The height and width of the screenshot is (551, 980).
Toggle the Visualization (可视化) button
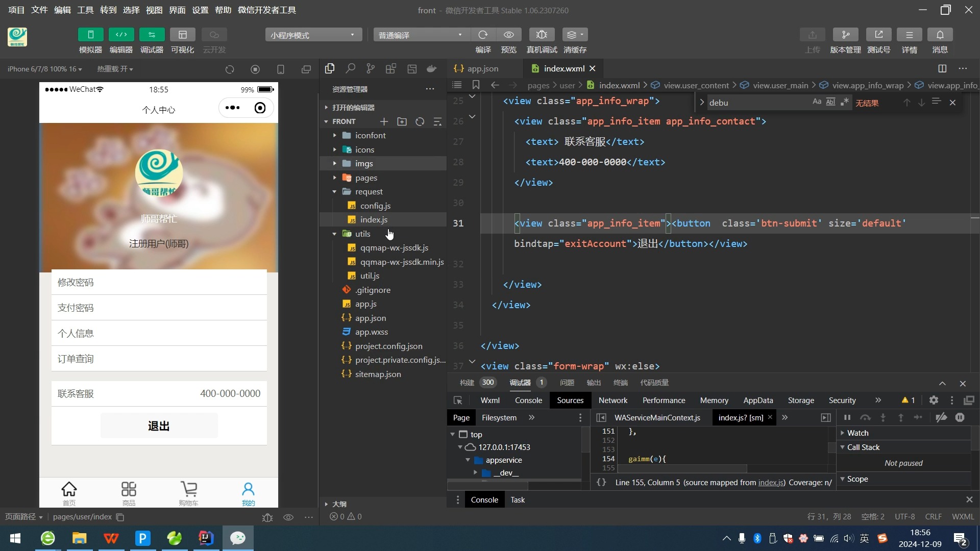click(182, 35)
